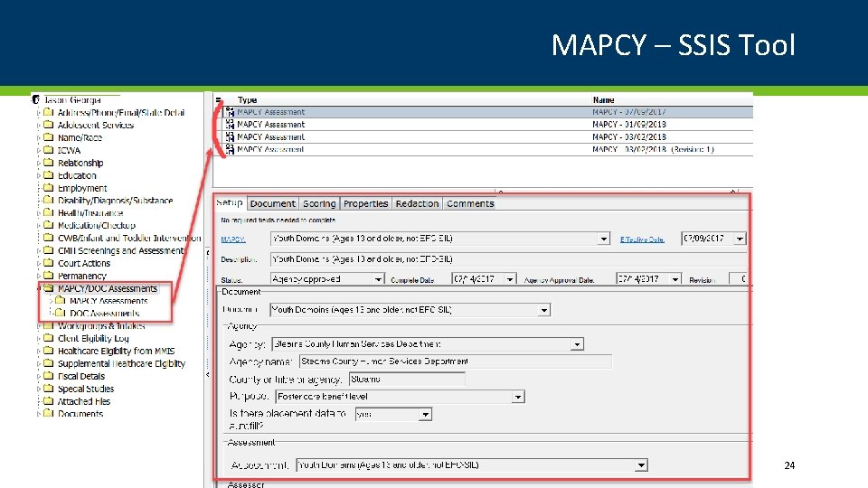
Task: Sort by the Type column header
Action: (x=247, y=100)
